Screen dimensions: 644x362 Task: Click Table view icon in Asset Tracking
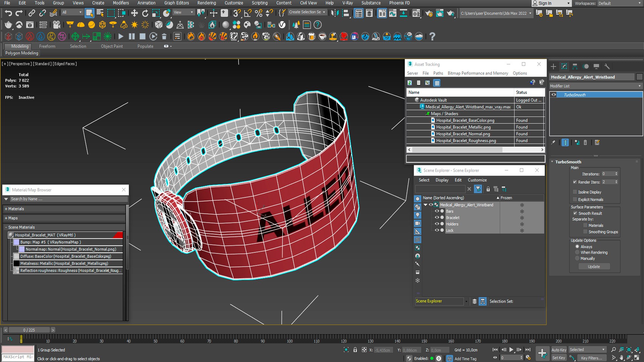[437, 83]
